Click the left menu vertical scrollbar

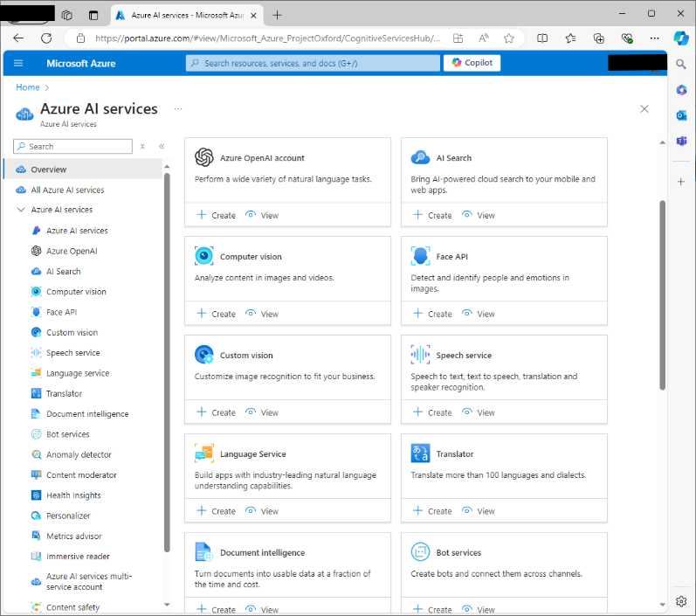coord(167,363)
